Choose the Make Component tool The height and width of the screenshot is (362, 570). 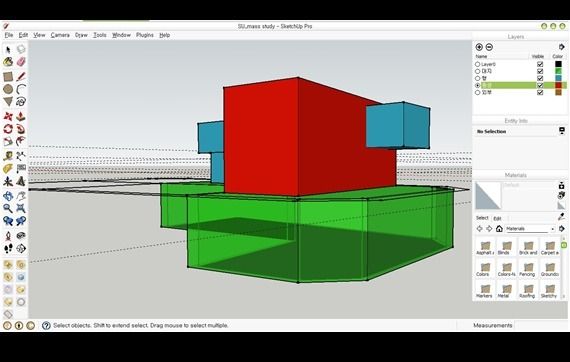21,49
